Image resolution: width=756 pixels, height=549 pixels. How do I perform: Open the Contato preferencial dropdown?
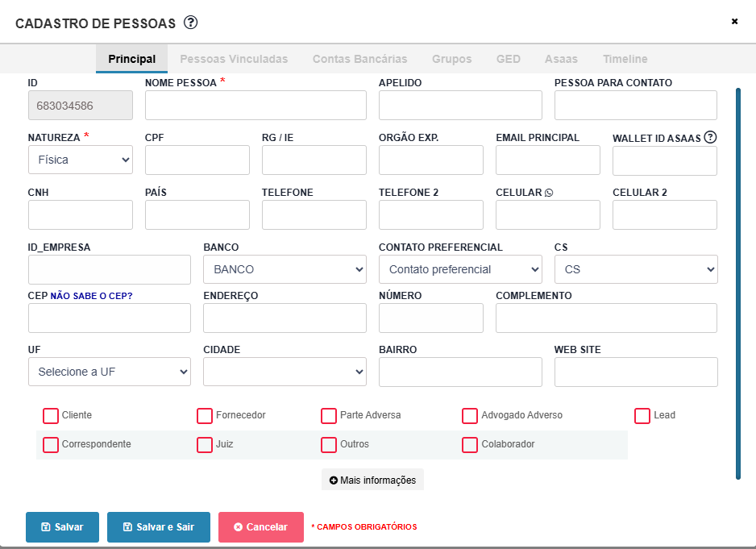click(x=460, y=269)
